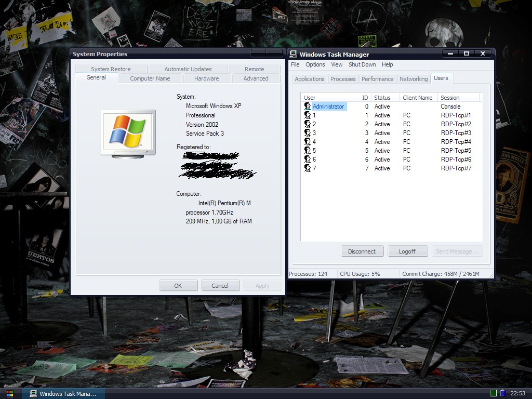Click the RDP-Tcp#7 session cell
Viewport: 532px width, 399px height.
(456, 168)
